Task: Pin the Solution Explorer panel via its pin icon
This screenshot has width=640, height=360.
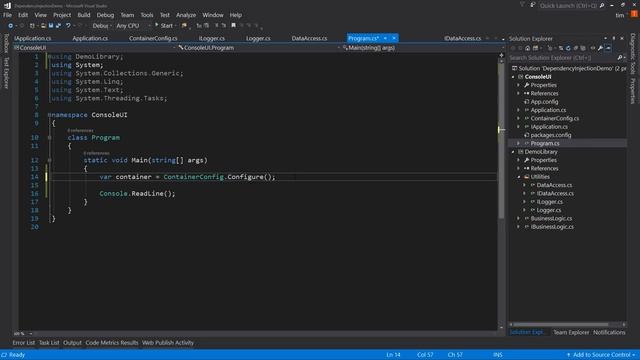Action: point(613,38)
